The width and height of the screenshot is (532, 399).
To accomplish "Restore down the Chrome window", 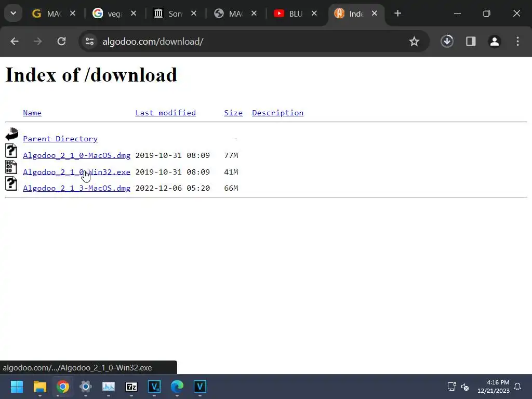I will pos(487,13).
